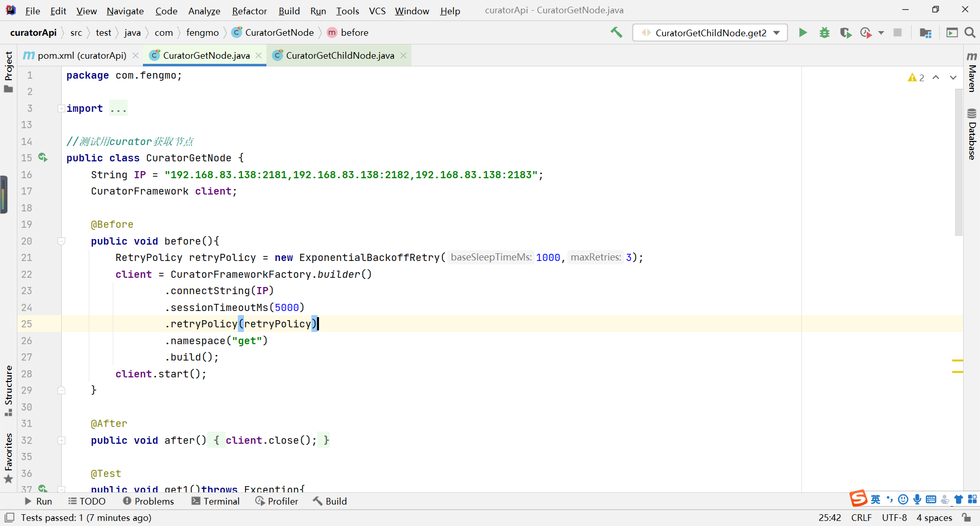Go to previous highlighted error arrow
The width and height of the screenshot is (980, 526).
(936, 78)
